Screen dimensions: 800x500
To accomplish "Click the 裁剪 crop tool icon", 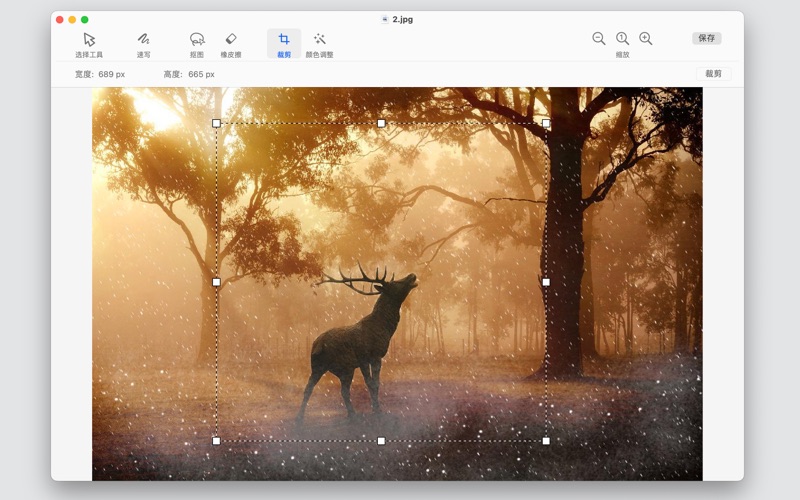I will (x=284, y=40).
